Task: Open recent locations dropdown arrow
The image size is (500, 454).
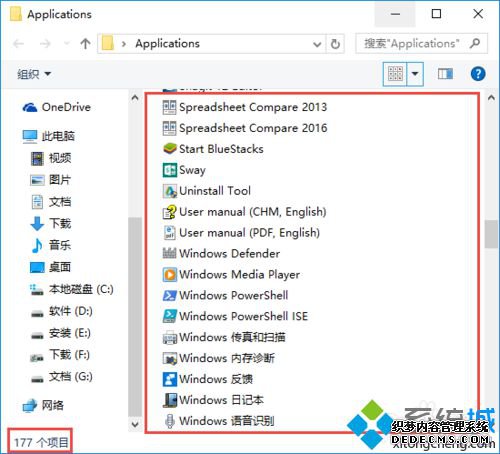Action: tap(66, 43)
